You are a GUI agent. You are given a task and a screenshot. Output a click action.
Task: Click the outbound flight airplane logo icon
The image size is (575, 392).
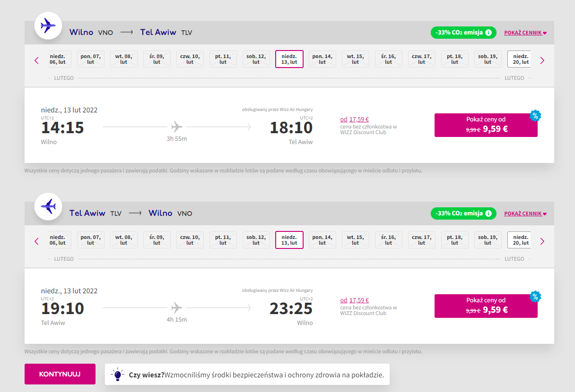click(x=48, y=26)
